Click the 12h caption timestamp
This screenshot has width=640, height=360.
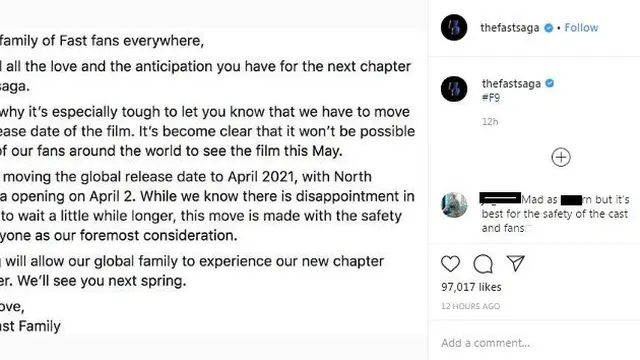[490, 122]
